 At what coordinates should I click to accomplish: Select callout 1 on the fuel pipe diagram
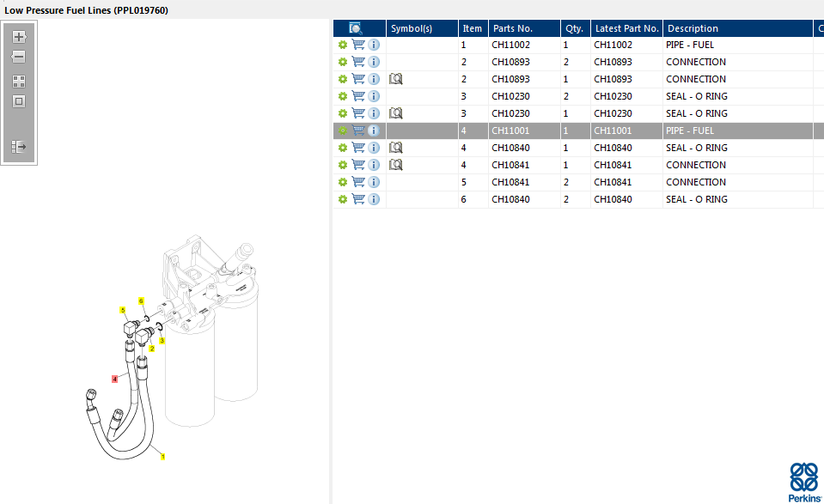coord(163,457)
